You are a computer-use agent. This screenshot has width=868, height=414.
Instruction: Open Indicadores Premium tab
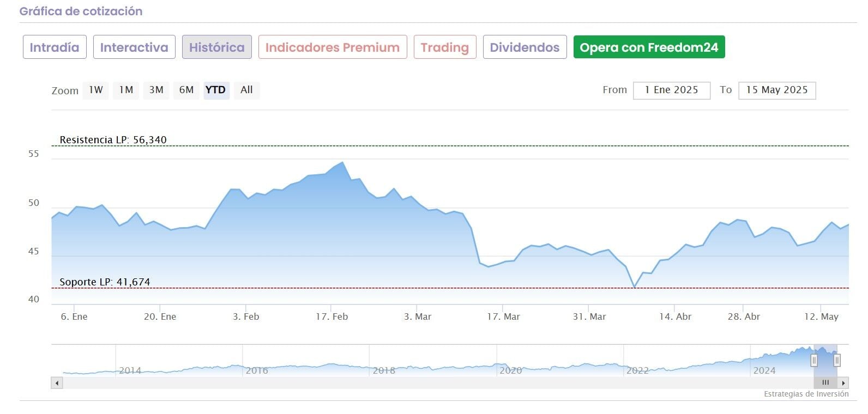pos(333,47)
